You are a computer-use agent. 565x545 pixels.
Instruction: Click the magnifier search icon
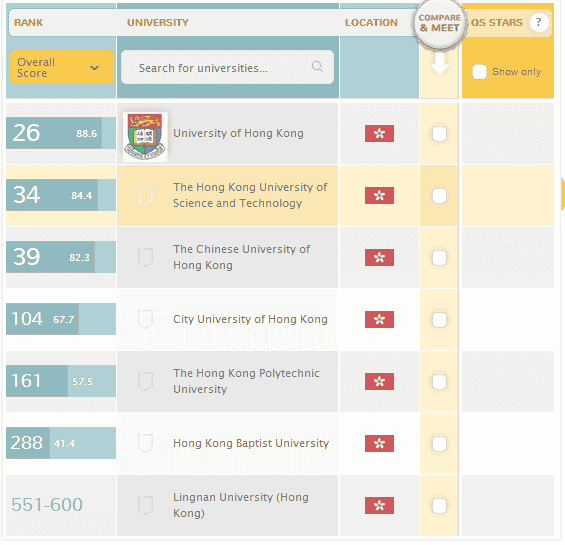pos(317,67)
